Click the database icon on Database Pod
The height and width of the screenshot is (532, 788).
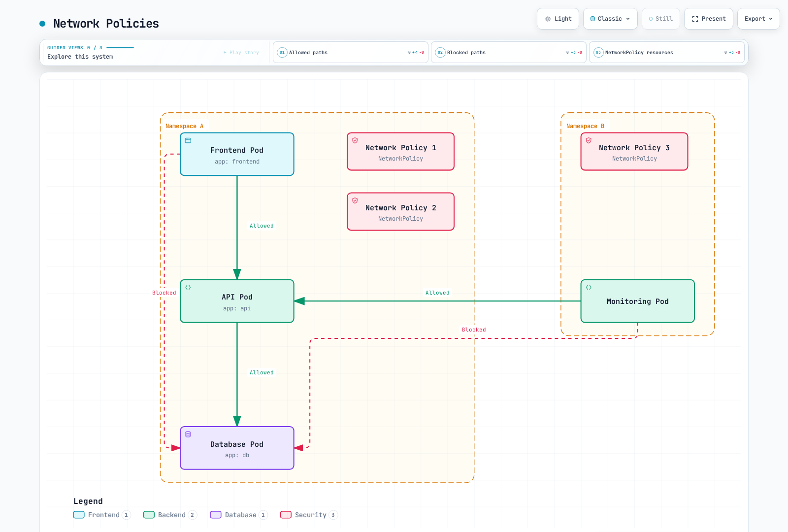pyautogui.click(x=188, y=434)
